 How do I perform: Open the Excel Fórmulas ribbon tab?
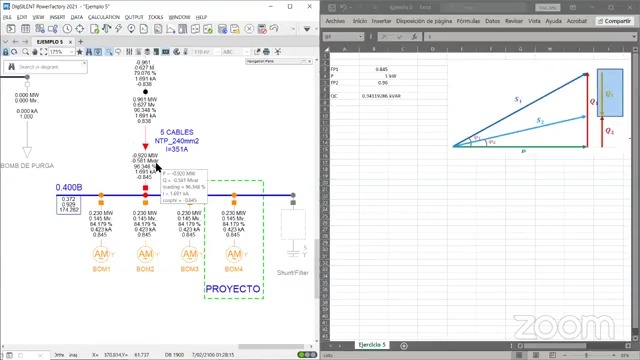[x=468, y=21]
